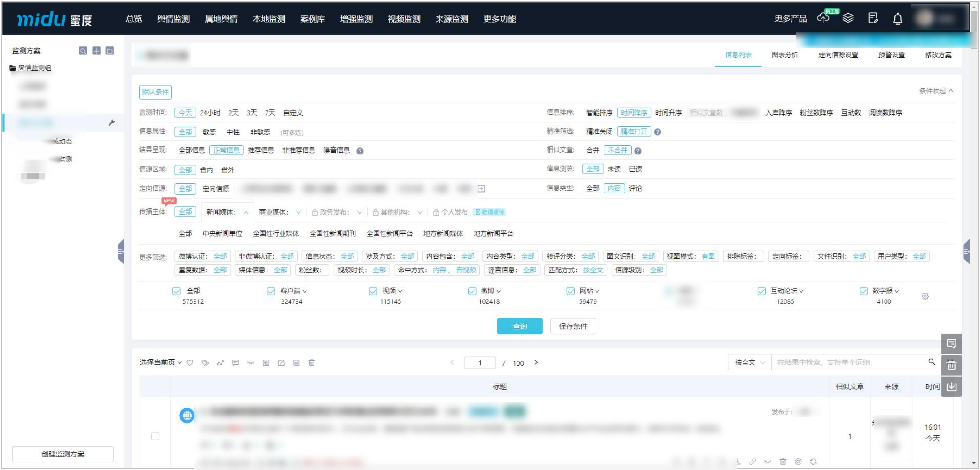Toggle the 网站 checkbox
The image size is (980, 470).
pyautogui.click(x=571, y=291)
